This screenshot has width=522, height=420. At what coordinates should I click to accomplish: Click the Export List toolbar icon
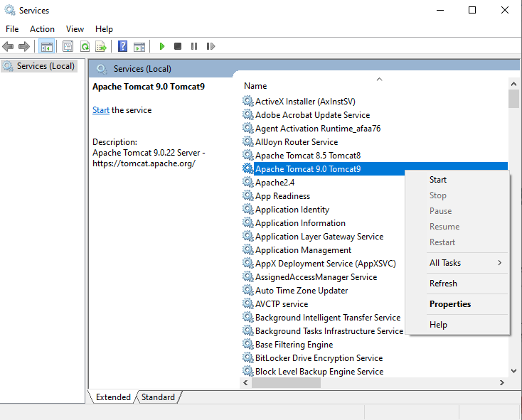[x=101, y=46]
